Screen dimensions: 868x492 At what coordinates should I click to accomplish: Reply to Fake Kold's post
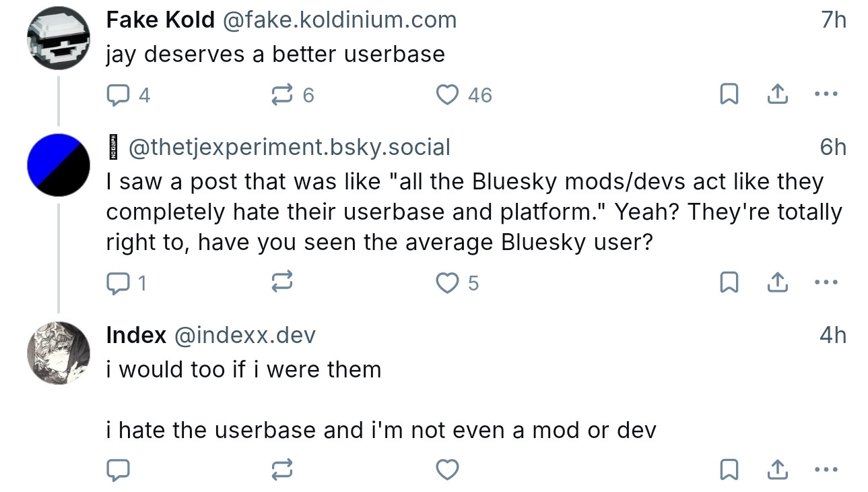119,95
